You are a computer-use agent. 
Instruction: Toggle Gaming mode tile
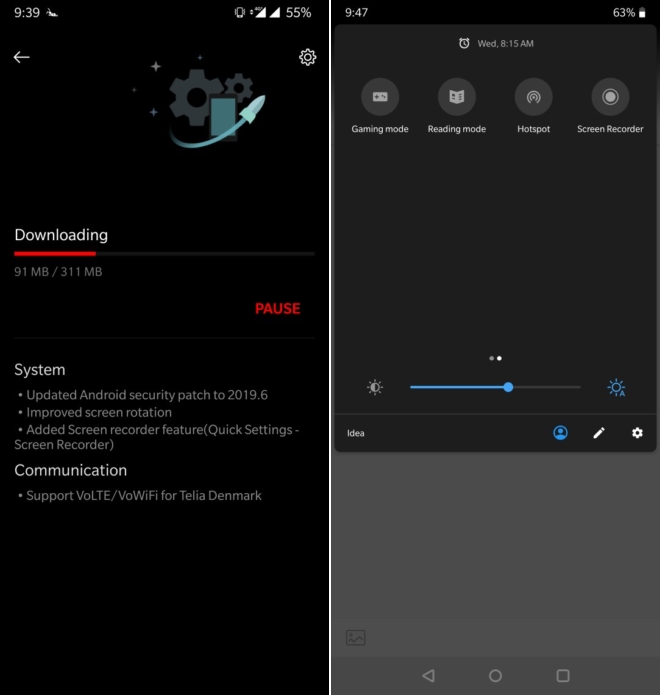tap(380, 97)
